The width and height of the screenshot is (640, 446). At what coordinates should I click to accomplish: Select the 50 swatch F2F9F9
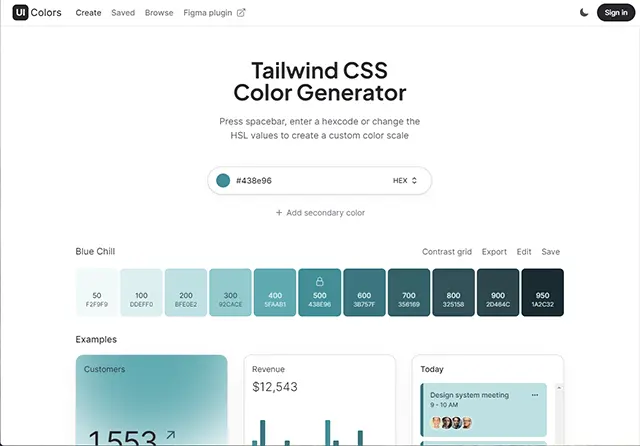point(97,292)
